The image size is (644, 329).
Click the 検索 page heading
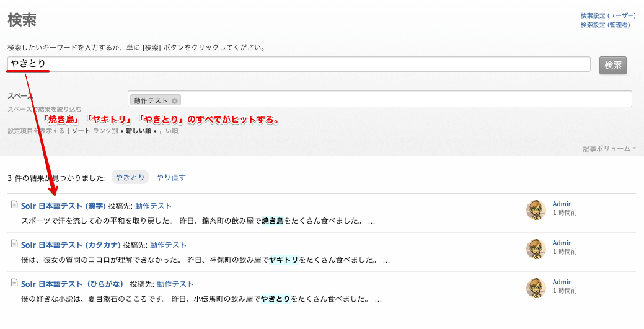tap(22, 20)
